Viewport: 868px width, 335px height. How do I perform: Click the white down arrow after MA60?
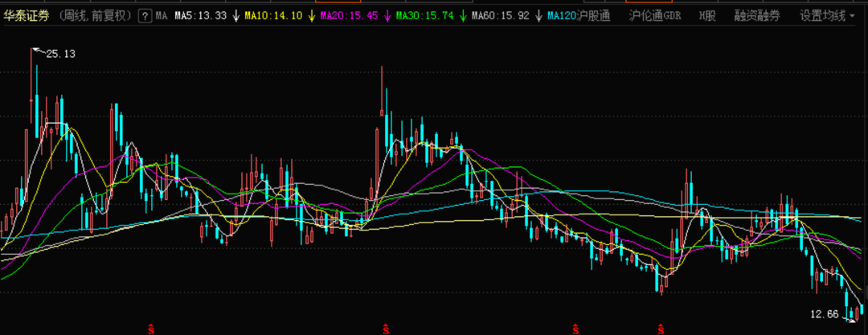tap(538, 16)
